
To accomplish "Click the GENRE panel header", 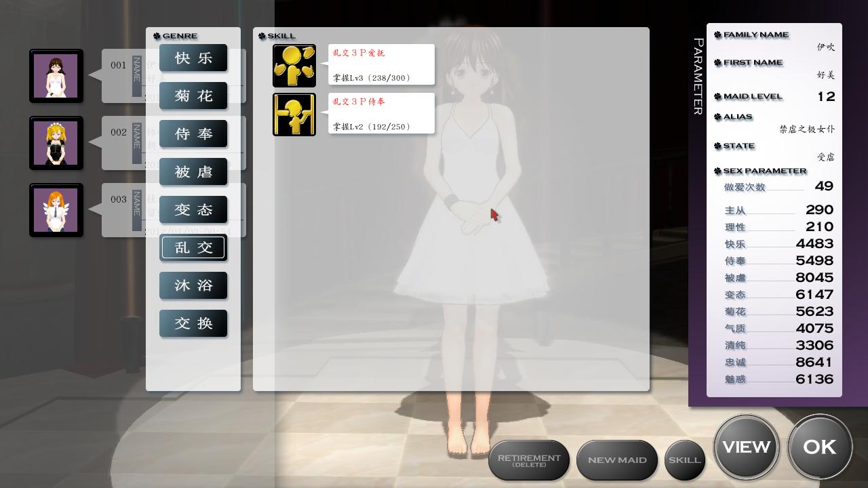I will tap(176, 36).
